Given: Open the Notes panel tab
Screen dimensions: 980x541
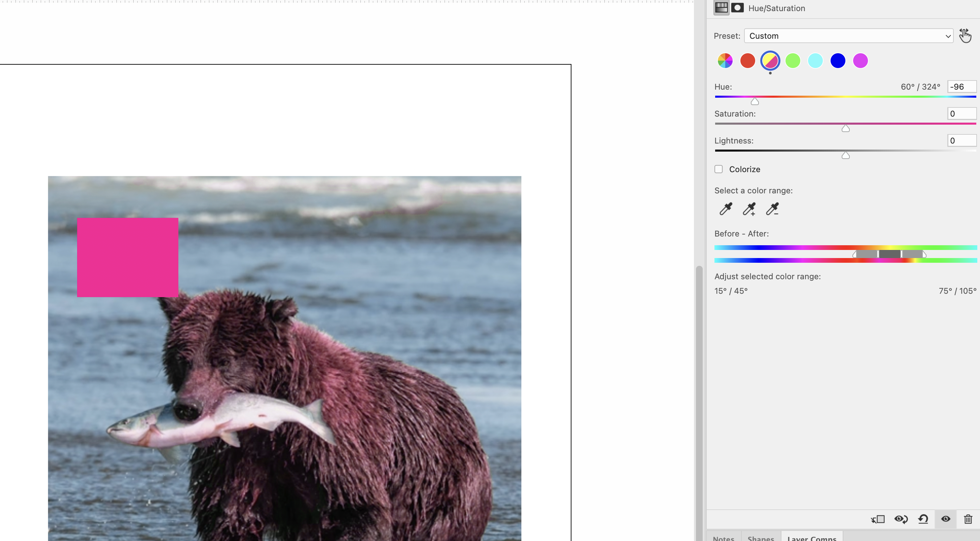Looking at the screenshot, I should point(724,538).
